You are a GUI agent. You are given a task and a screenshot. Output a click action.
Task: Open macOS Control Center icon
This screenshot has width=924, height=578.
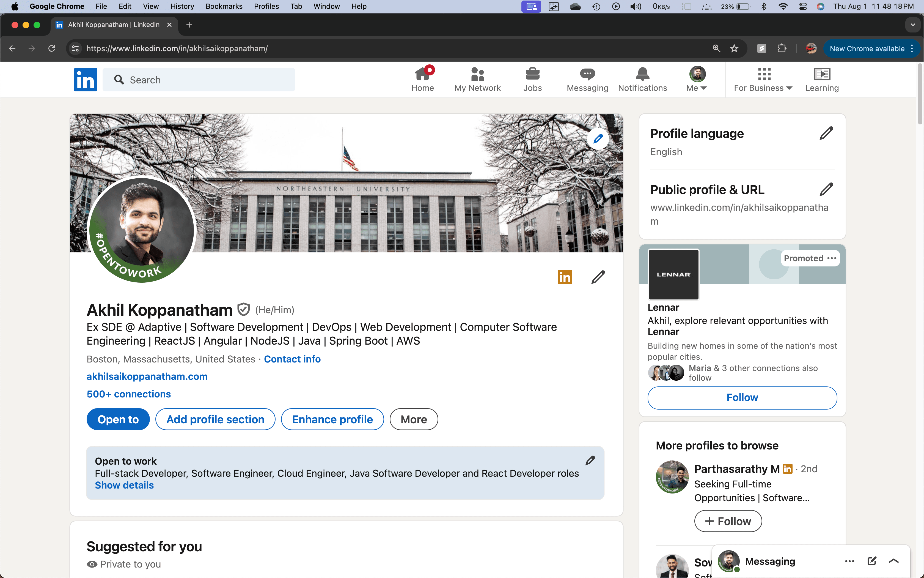pyautogui.click(x=802, y=7)
